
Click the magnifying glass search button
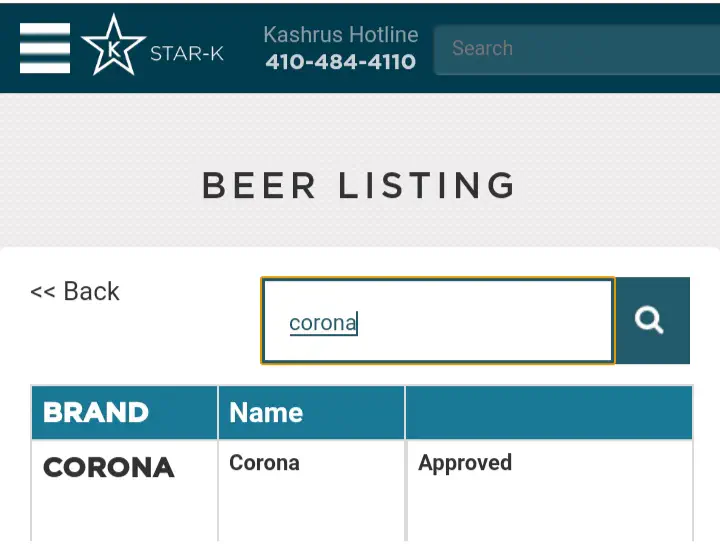pyautogui.click(x=651, y=320)
